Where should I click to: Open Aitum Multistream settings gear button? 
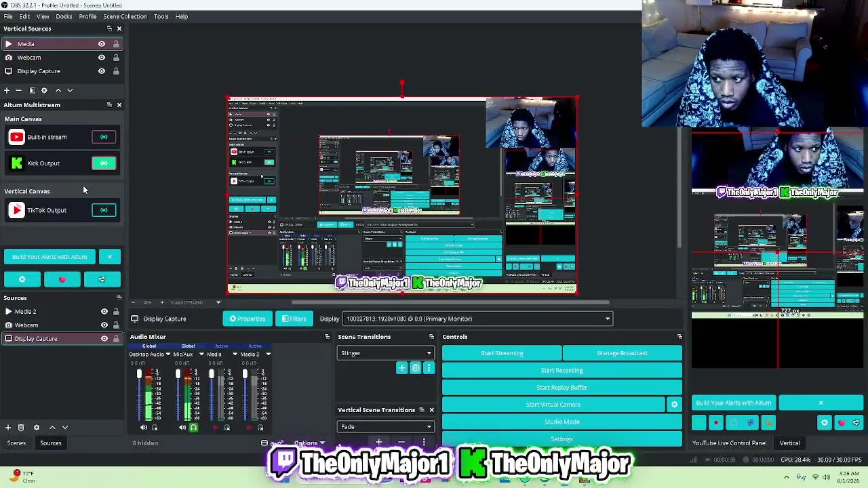(22, 279)
